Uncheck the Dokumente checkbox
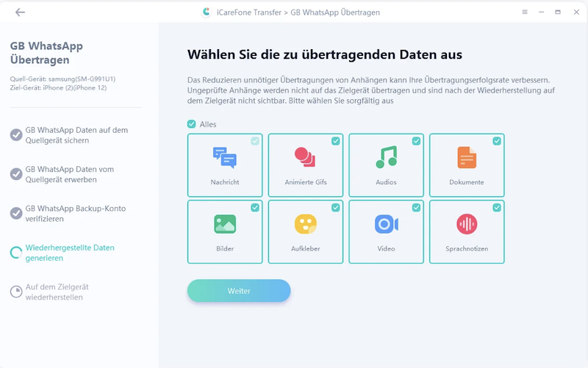The height and width of the screenshot is (368, 588). click(x=497, y=141)
